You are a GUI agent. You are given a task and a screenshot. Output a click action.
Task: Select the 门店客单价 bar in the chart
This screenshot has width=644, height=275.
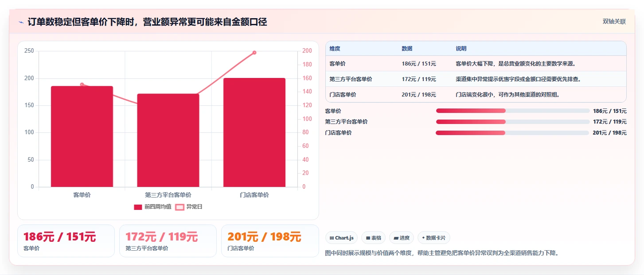click(254, 132)
